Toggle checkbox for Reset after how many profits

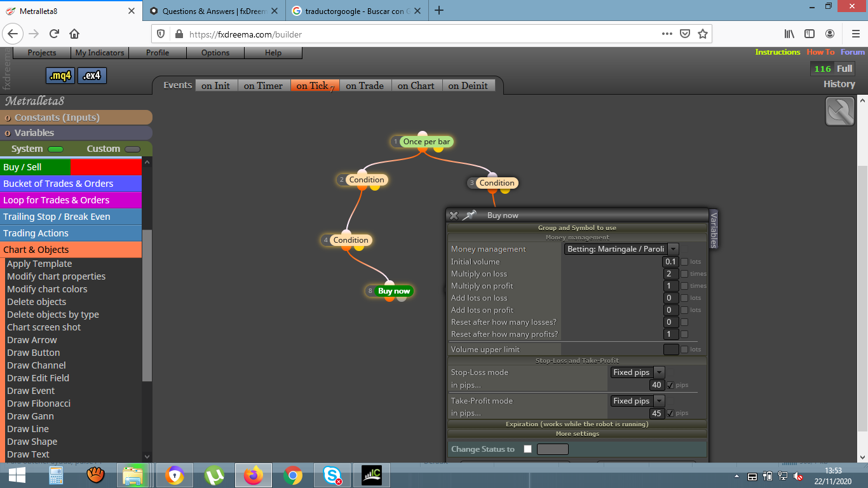684,334
